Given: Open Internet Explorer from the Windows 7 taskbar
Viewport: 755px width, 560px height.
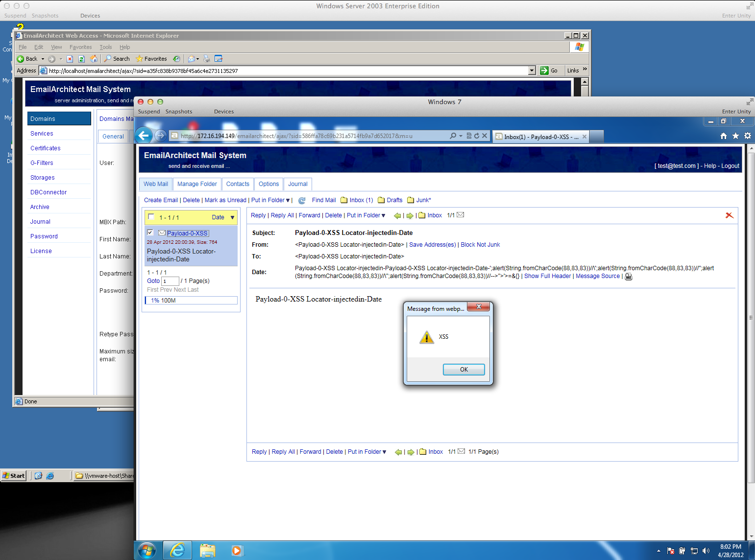Looking at the screenshot, I should click(x=177, y=550).
